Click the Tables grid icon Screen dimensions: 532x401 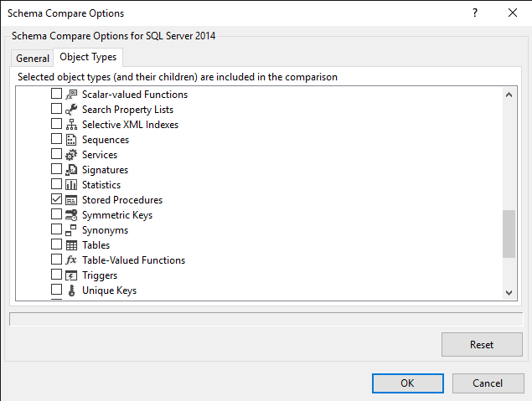click(x=71, y=245)
